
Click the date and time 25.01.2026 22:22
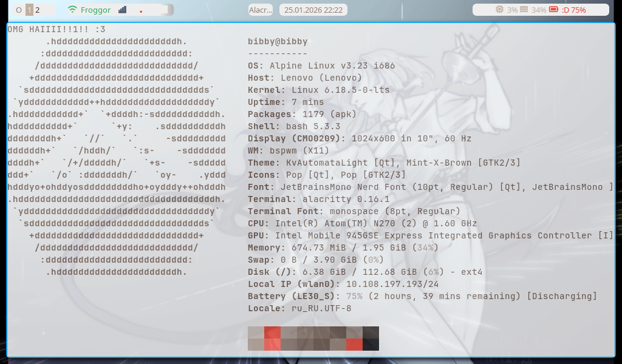(313, 10)
